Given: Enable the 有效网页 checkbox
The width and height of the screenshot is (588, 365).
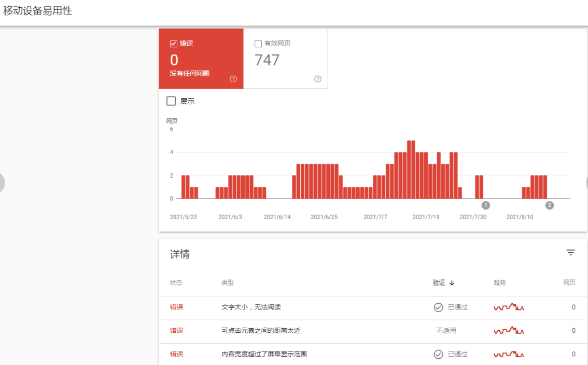Looking at the screenshot, I should [258, 44].
